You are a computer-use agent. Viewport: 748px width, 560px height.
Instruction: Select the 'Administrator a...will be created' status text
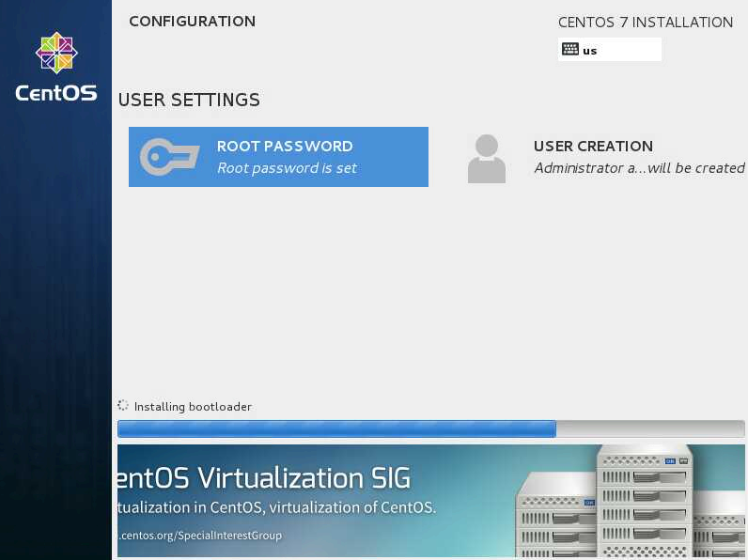click(639, 168)
